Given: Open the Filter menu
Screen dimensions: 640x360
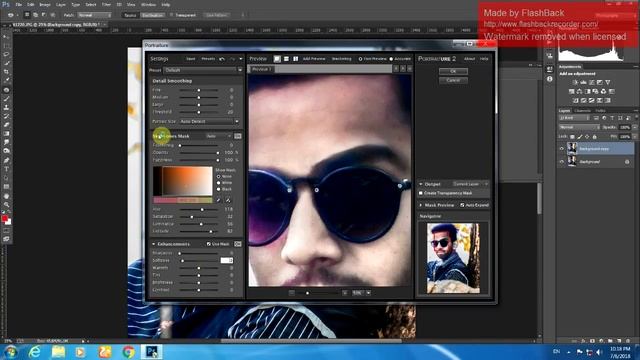Looking at the screenshot, I should (106, 4).
